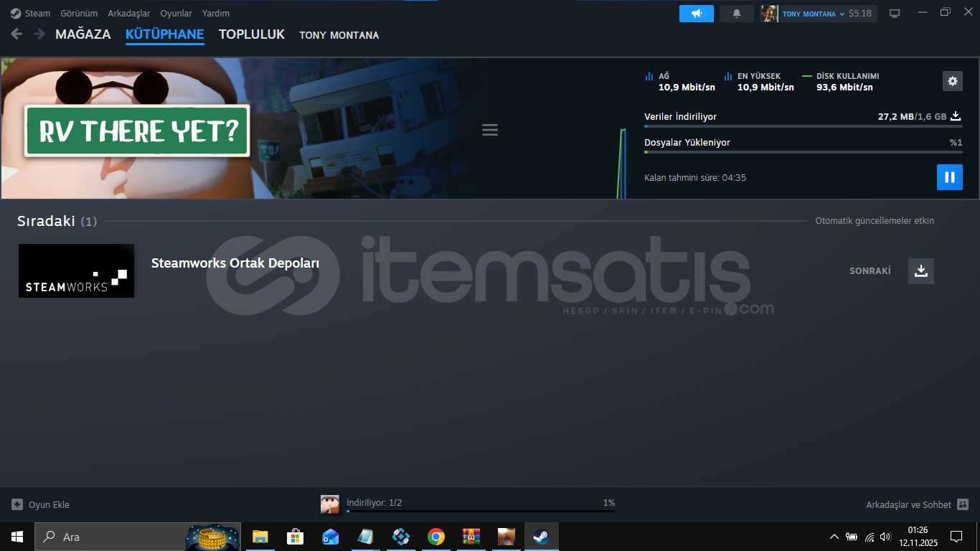Open Microsoft Store from the taskbar
980x551 pixels.
pyautogui.click(x=295, y=537)
